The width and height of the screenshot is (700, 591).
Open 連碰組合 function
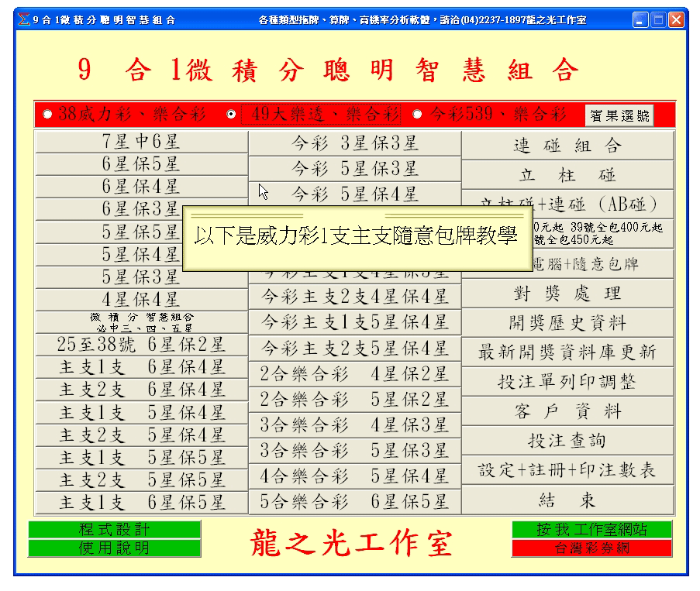click(x=567, y=146)
